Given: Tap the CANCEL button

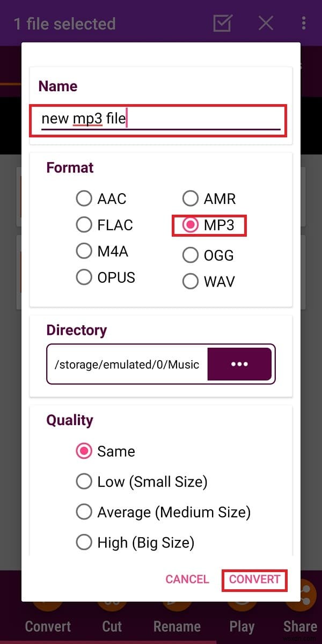Looking at the screenshot, I should (x=187, y=580).
